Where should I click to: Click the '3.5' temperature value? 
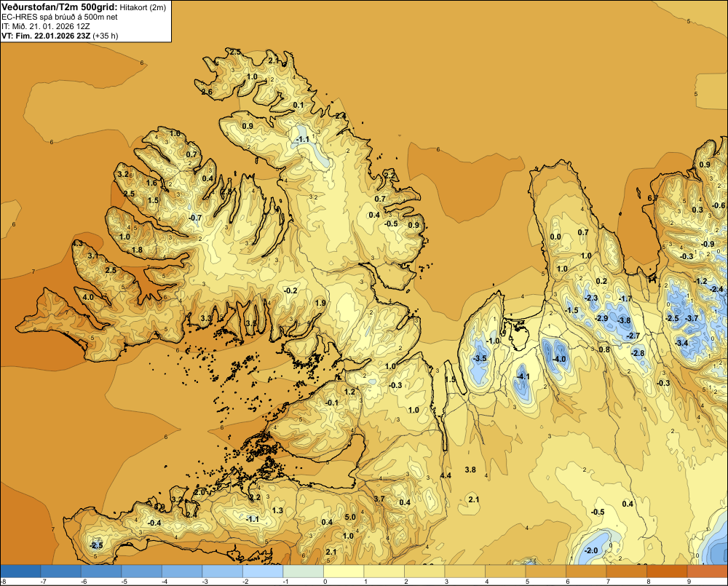251,323
